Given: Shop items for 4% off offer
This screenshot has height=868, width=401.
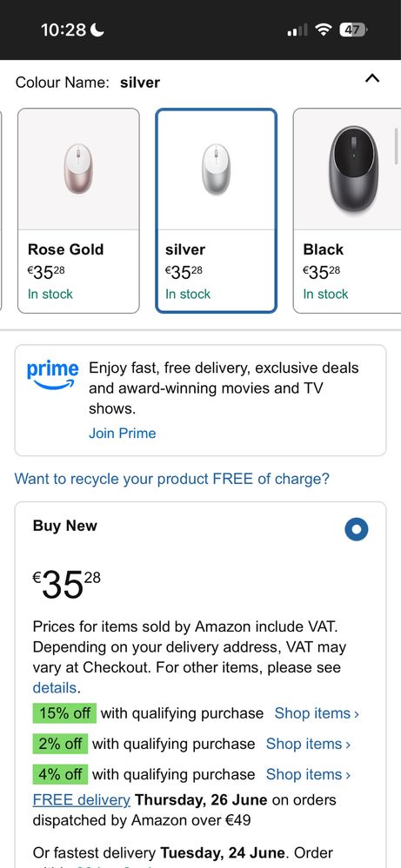Looking at the screenshot, I should (309, 774).
